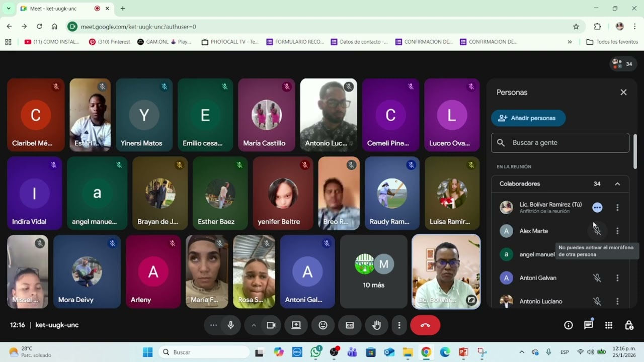Open WhatsApp from the taskbar
The width and height of the screenshot is (644, 362).
coord(316,352)
